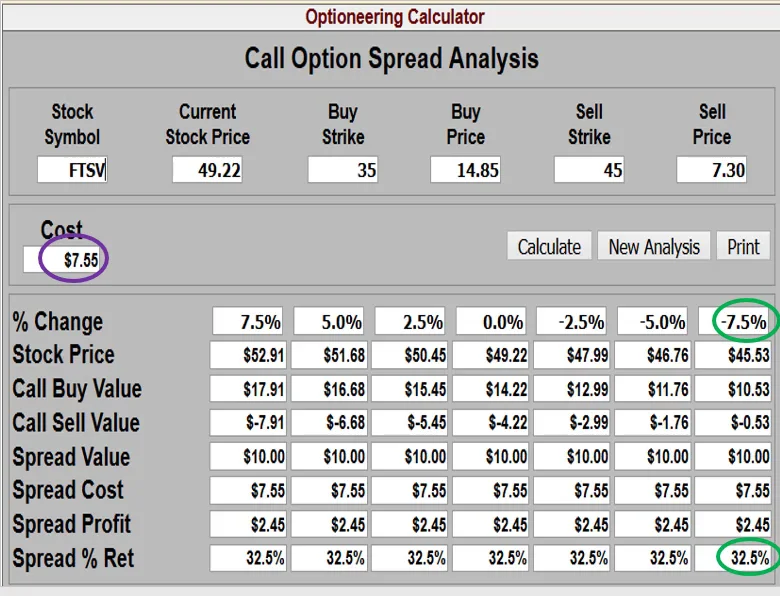Click the 7.5% change cell
This screenshot has width=780, height=596.
pos(248,322)
